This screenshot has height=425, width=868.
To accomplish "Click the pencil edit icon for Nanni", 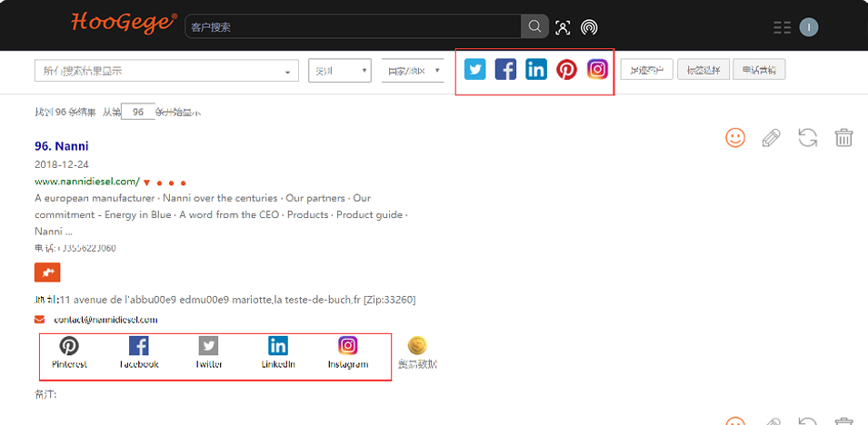I will point(771,137).
